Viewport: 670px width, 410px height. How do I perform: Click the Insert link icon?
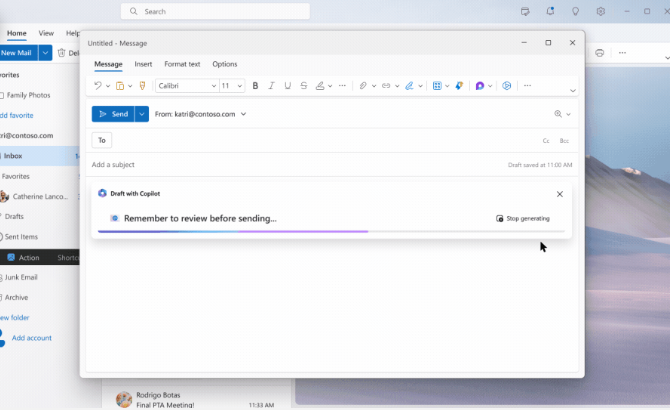(386, 86)
